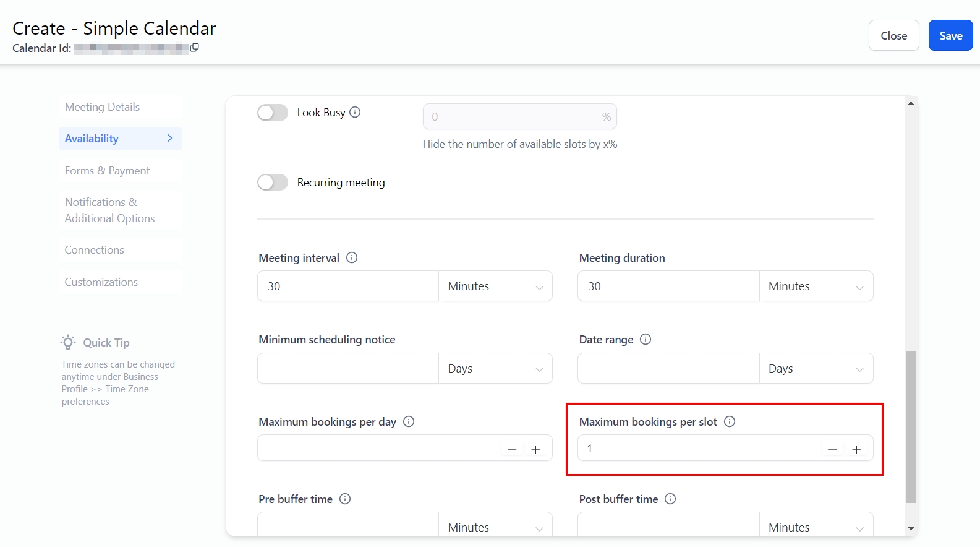Enable the Look Busy toggle
This screenshot has height=547, width=980.
click(273, 113)
